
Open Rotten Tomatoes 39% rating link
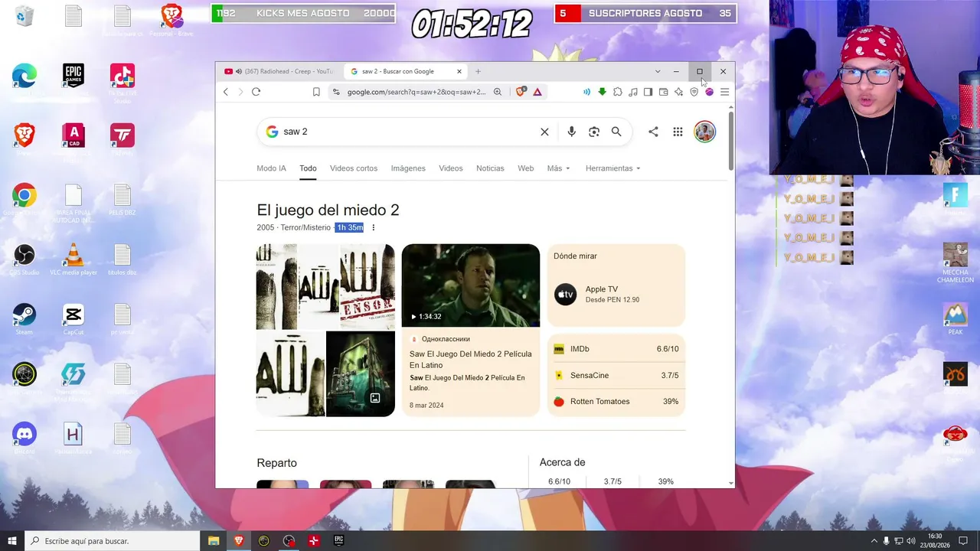pos(616,402)
